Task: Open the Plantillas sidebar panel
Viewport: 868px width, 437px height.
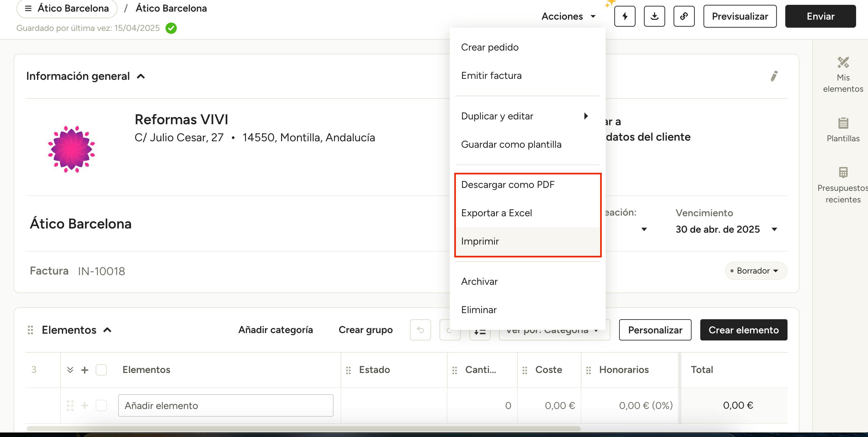Action: tap(843, 130)
